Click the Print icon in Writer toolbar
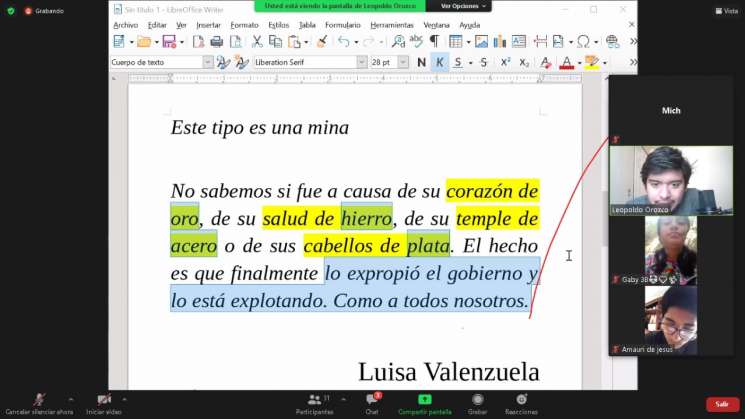745x419 pixels. tap(217, 42)
